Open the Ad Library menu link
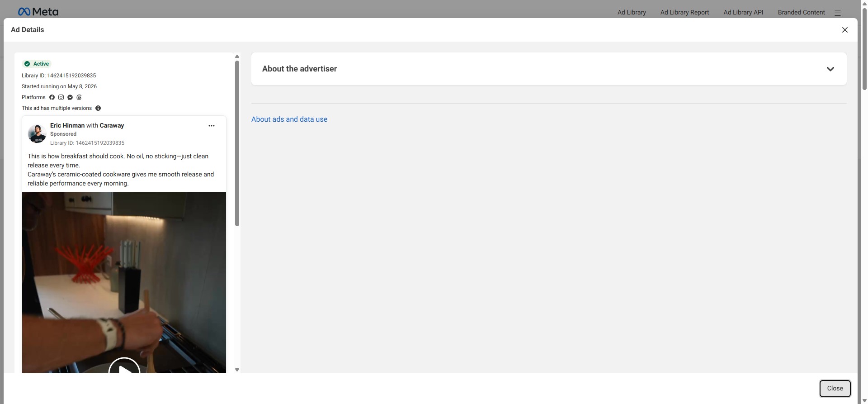This screenshot has width=868, height=404. 632,12
